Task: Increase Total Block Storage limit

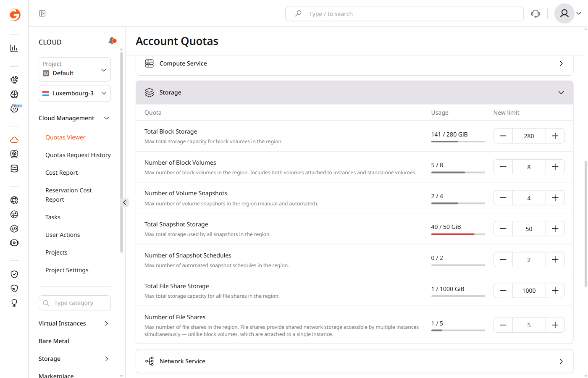Action: pos(555,136)
